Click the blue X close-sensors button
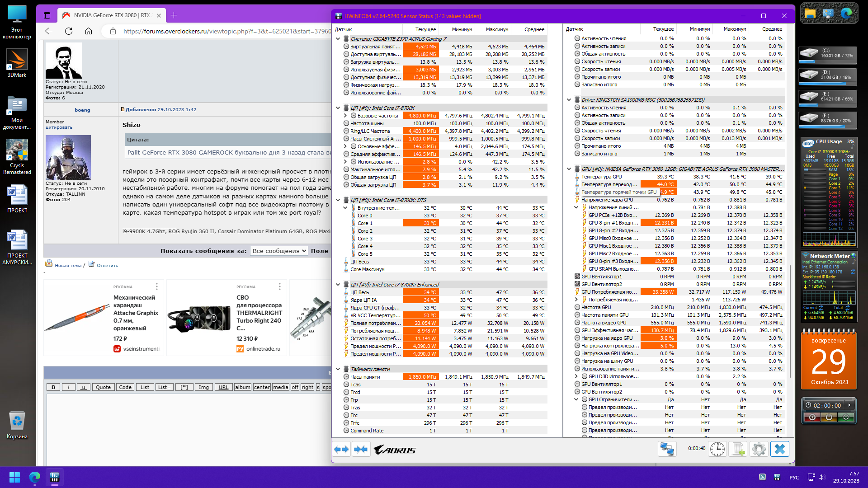This screenshot has height=488, width=868. (780, 449)
